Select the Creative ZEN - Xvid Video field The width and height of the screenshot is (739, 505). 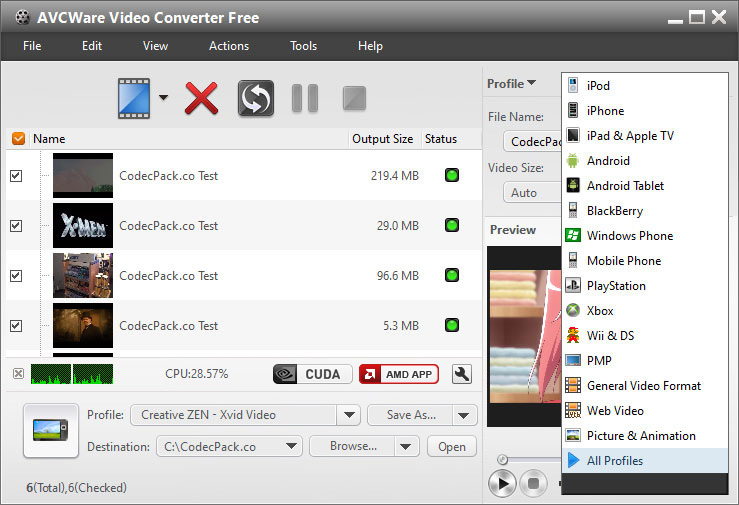(x=234, y=415)
